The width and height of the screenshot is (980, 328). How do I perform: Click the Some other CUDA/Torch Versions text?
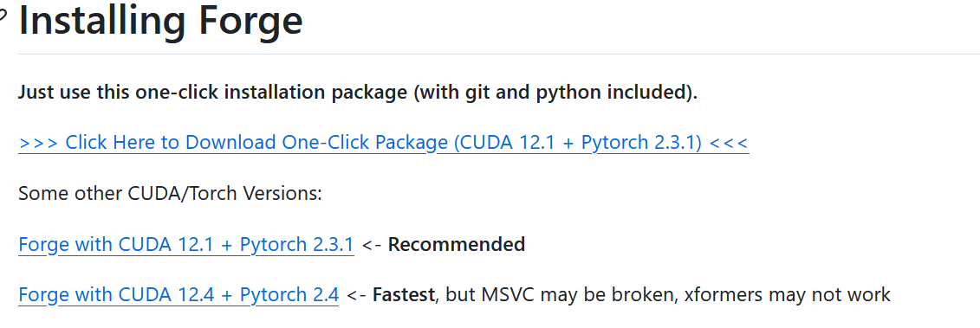point(170,194)
